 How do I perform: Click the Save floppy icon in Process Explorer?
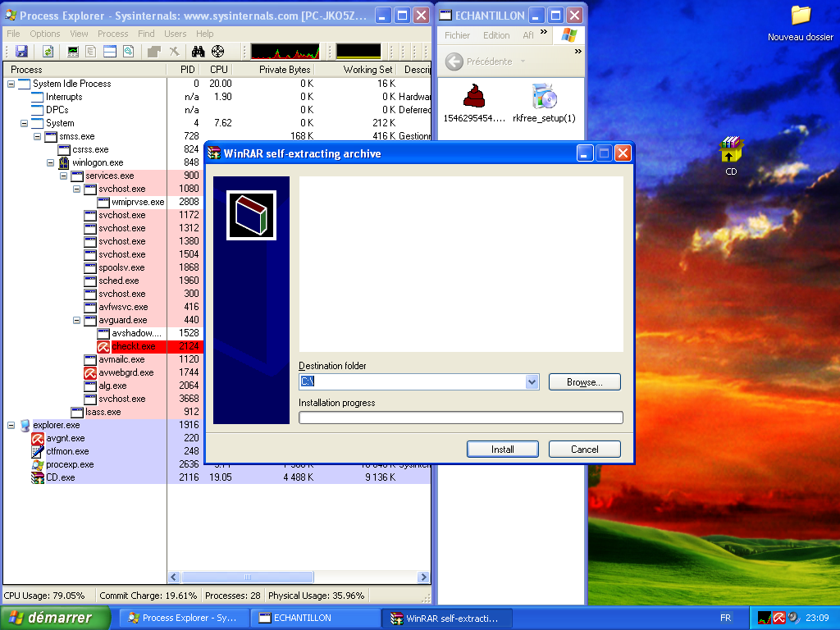[21, 52]
